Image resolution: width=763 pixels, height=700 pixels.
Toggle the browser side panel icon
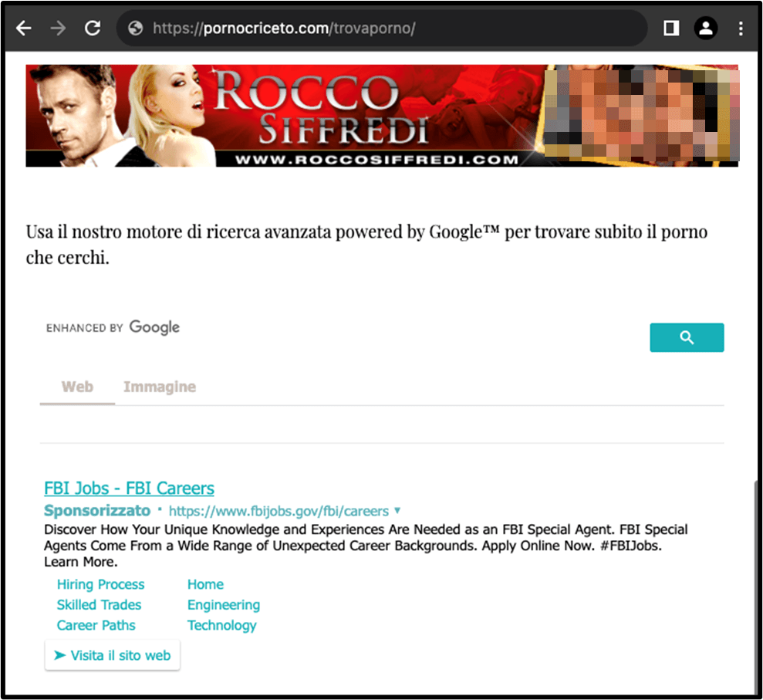[x=671, y=29]
